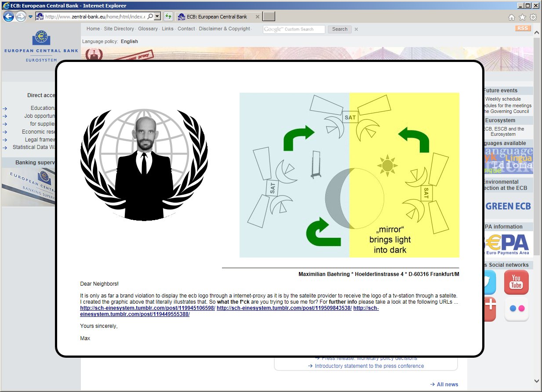
Task: Click the magnifier search icon in address bar
Action: 150,16
